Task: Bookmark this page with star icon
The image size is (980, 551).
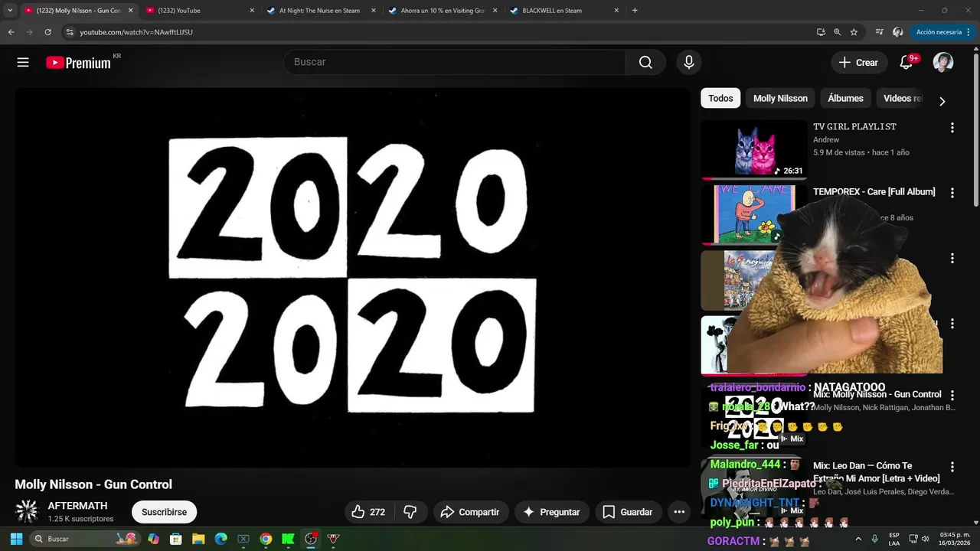Action: tap(854, 32)
